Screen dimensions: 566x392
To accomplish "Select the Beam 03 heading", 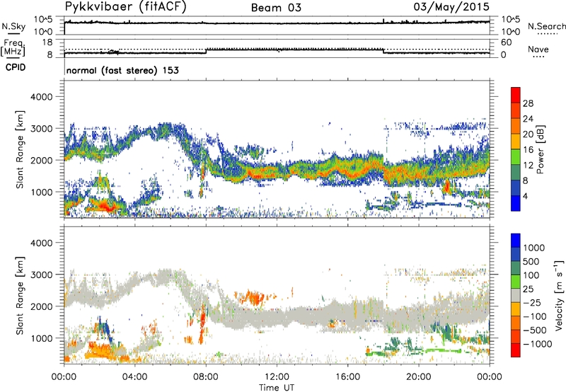I will [x=276, y=8].
